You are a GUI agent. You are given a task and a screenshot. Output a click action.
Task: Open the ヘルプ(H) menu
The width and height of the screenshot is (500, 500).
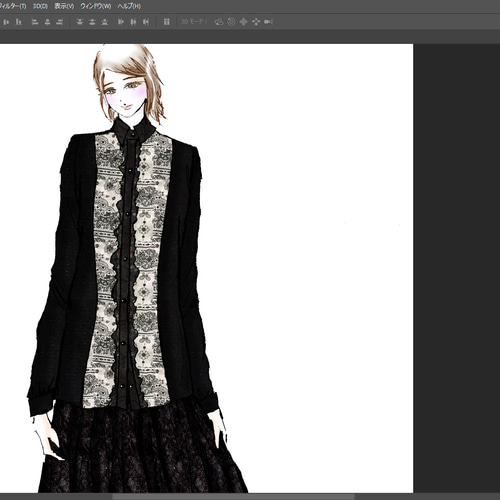pyautogui.click(x=129, y=6)
